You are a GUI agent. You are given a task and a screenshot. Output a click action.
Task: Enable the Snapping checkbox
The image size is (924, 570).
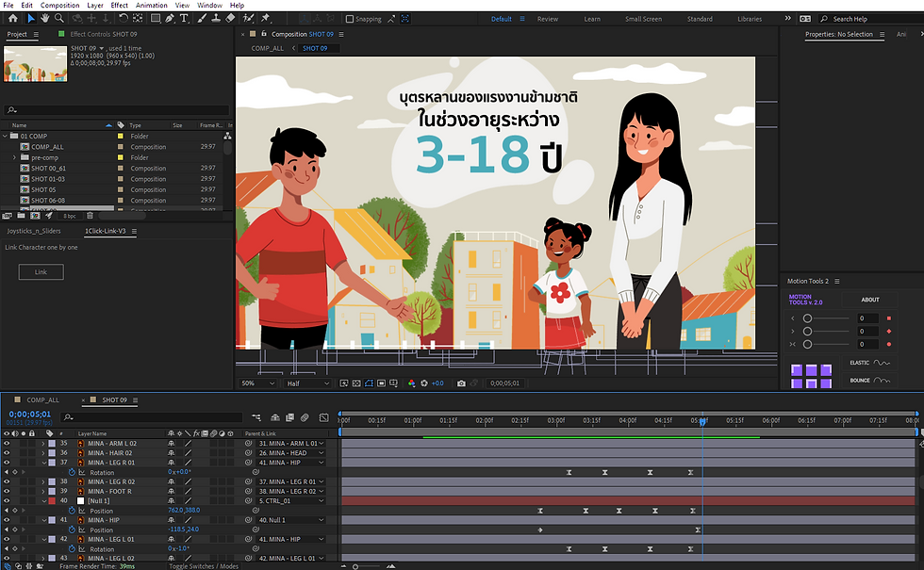click(x=351, y=19)
